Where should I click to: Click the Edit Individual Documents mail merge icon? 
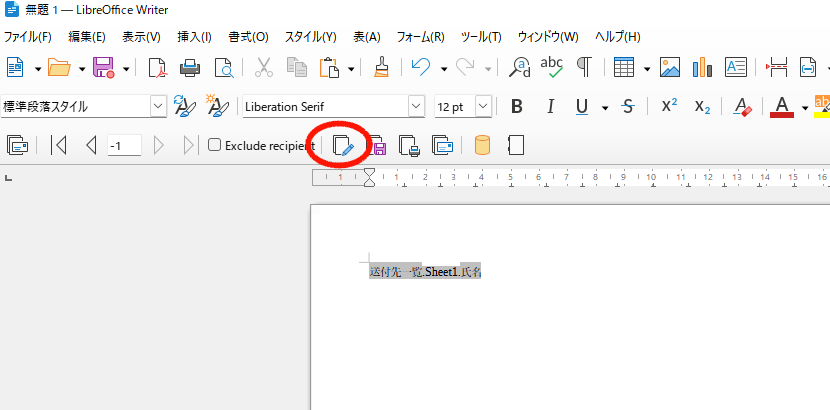coord(343,146)
